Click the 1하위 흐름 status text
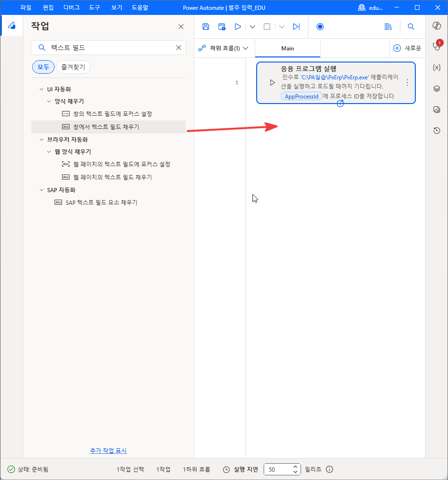Screen dimensions: 448x480 [196, 469]
